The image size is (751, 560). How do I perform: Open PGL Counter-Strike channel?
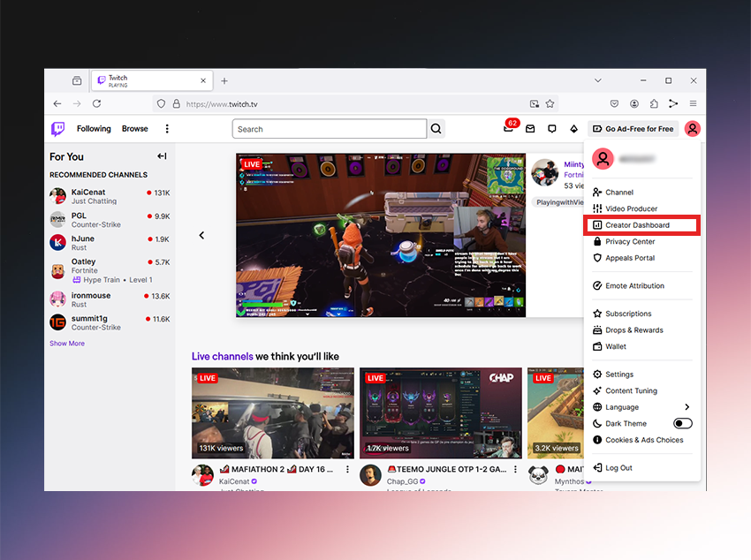coord(110,220)
